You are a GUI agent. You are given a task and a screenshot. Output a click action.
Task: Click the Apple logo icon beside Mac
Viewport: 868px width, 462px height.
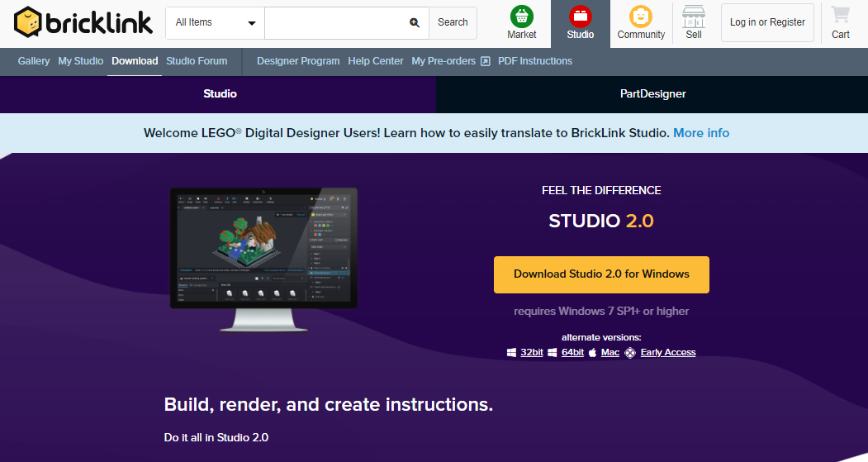(x=592, y=353)
